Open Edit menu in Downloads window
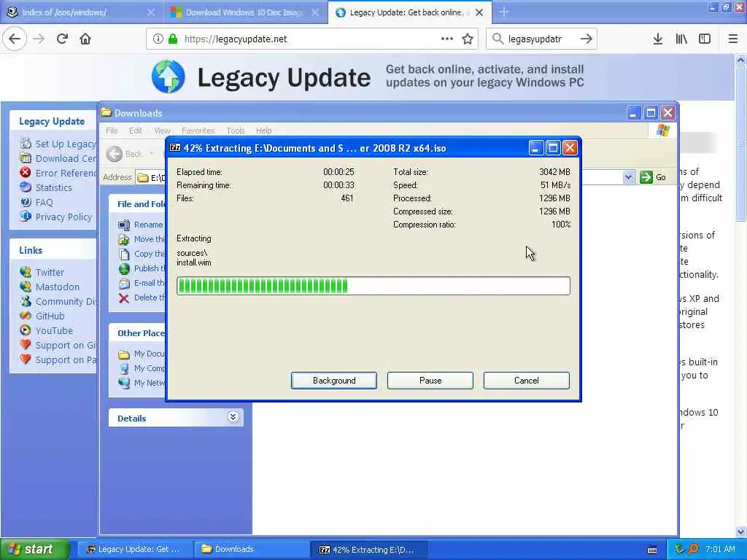747x560 pixels. pos(135,131)
